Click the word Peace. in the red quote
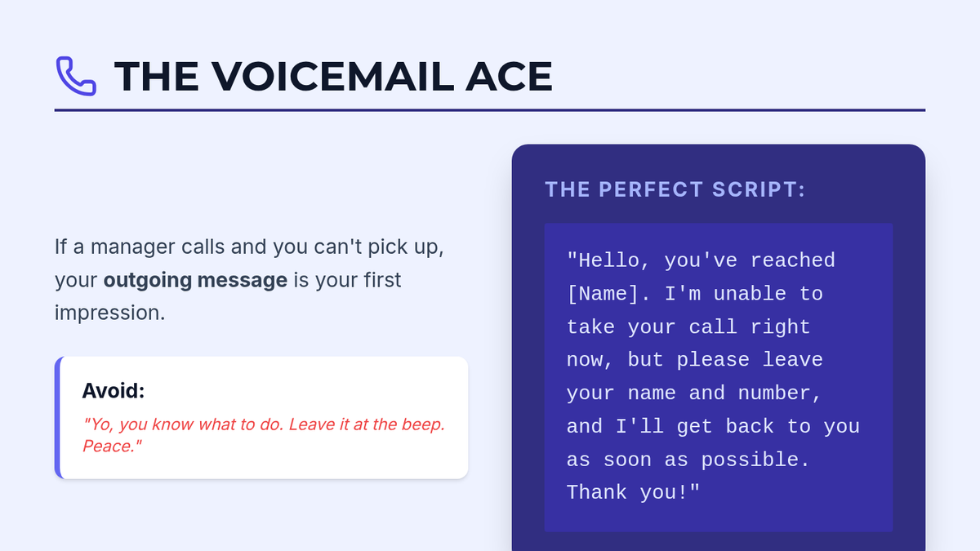 pos(107,446)
